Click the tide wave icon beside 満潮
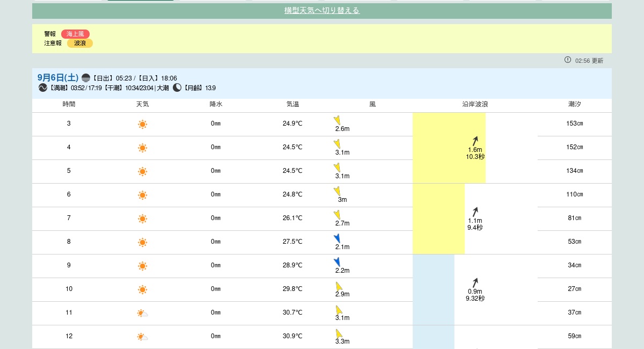This screenshot has width=644, height=349. pyautogui.click(x=43, y=88)
